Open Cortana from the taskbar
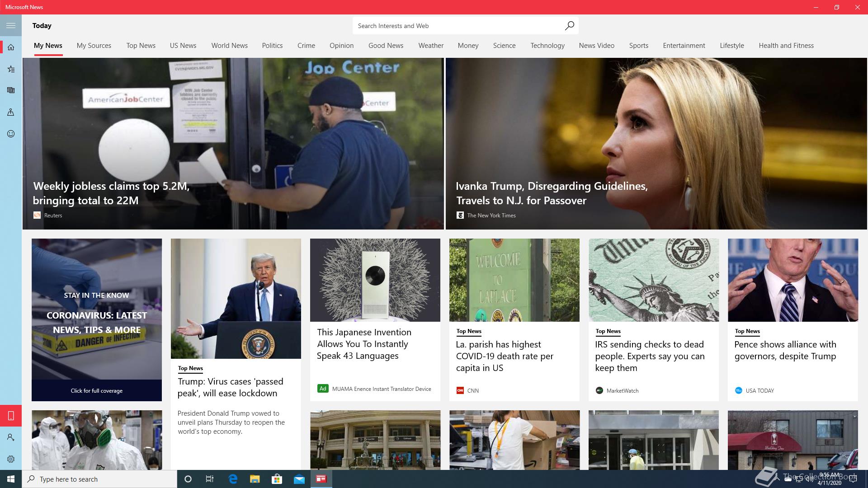This screenshot has width=868, height=488. point(188,479)
